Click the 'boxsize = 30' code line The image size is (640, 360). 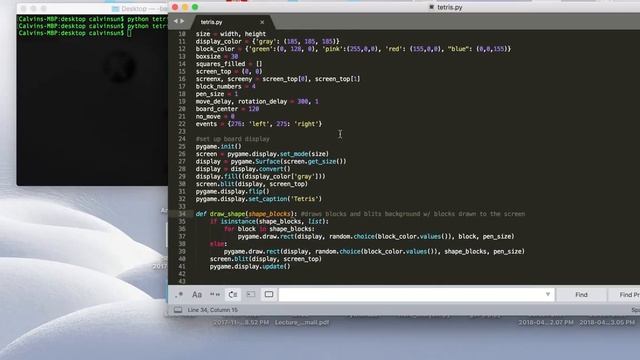pyautogui.click(x=217, y=56)
